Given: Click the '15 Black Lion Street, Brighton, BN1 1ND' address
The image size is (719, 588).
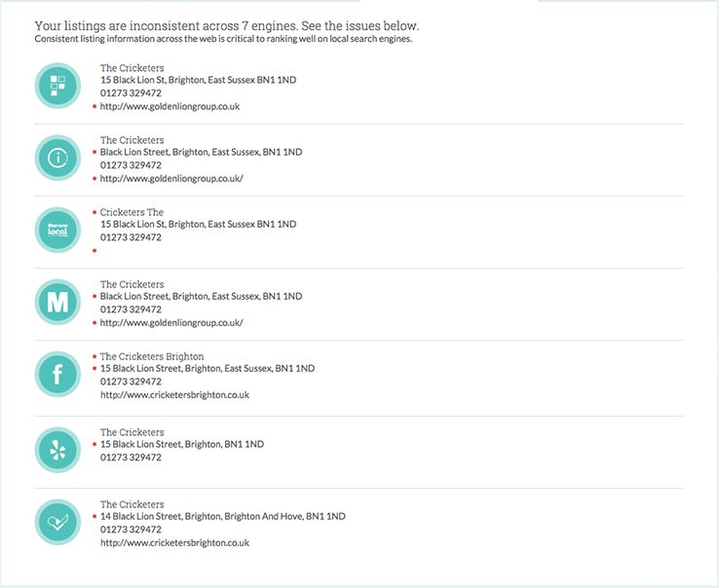Looking at the screenshot, I should click(181, 444).
